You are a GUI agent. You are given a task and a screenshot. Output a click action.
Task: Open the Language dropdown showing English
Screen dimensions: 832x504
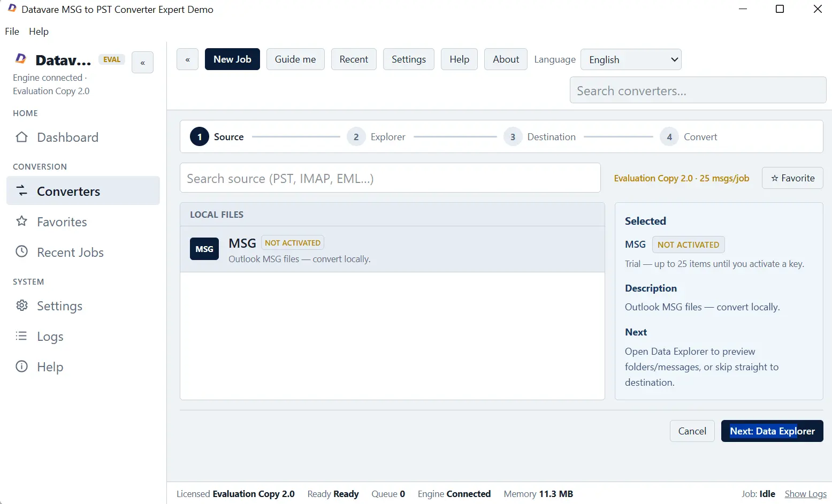631,59
